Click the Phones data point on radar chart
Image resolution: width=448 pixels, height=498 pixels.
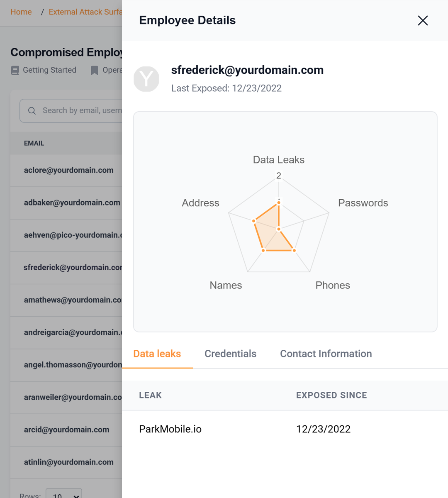click(294, 250)
